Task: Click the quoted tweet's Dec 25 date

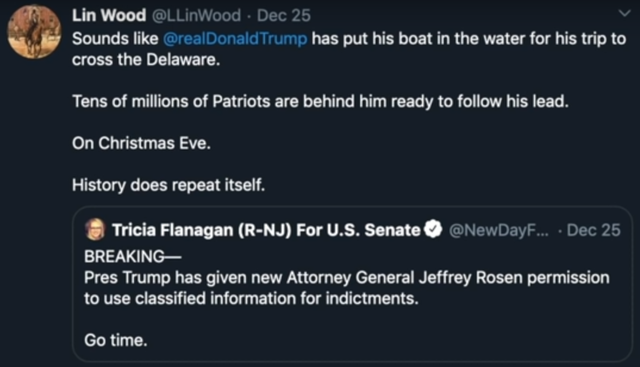Action: click(x=593, y=230)
